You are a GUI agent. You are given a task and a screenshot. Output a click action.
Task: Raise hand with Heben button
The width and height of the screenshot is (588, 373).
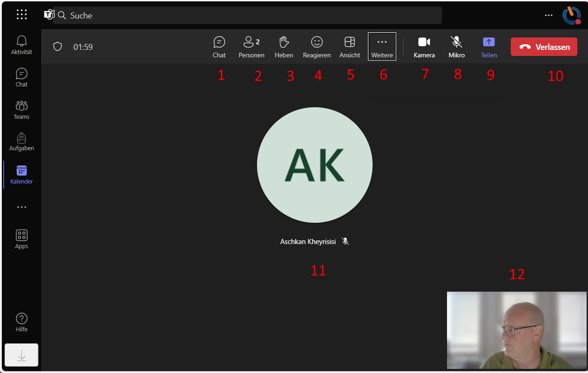(284, 47)
